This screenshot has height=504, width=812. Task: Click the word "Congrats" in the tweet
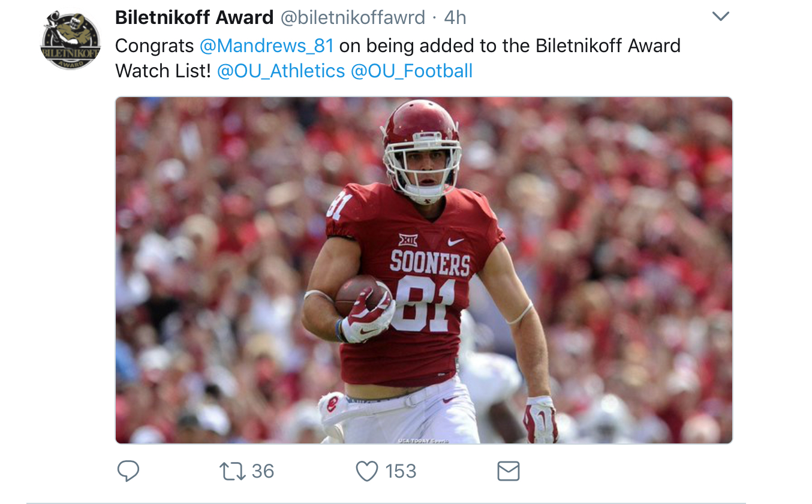(x=155, y=46)
